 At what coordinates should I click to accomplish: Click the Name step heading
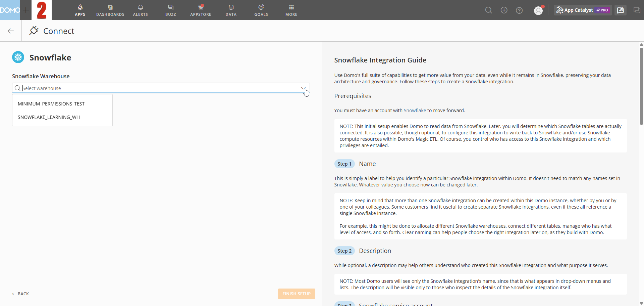(x=367, y=164)
